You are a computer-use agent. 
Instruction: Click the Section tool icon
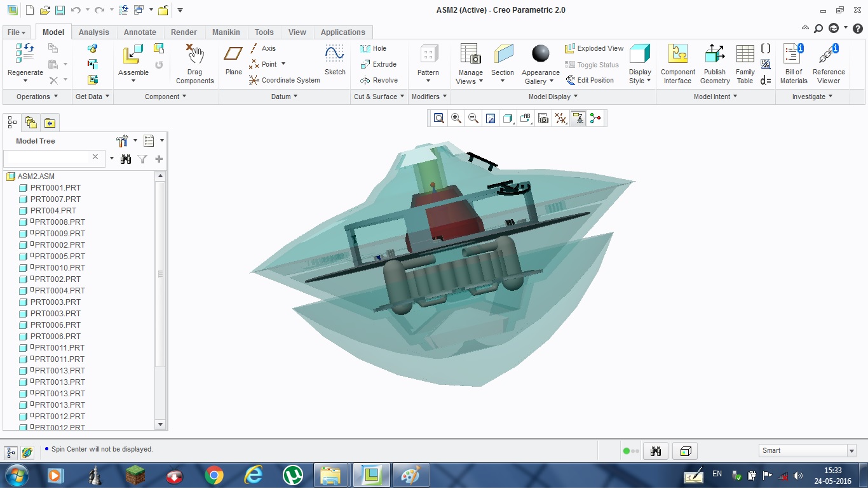[503, 54]
